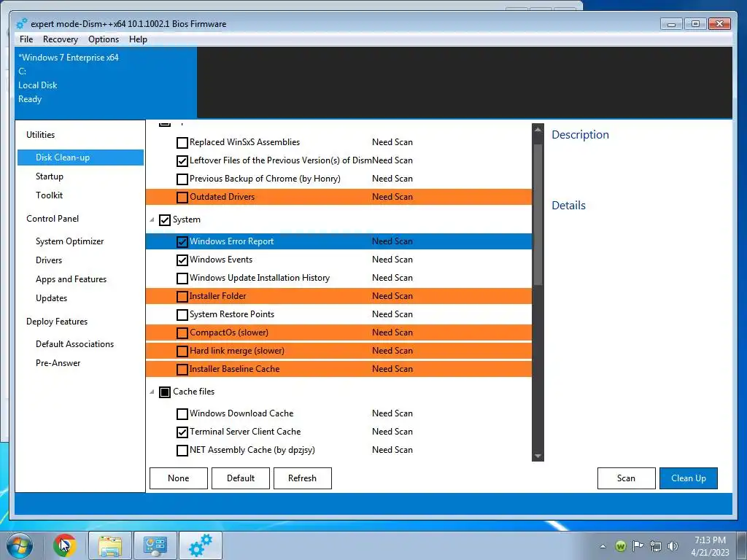
Task: Open the taskbar clock showing 7:13 PM
Action: [710, 546]
